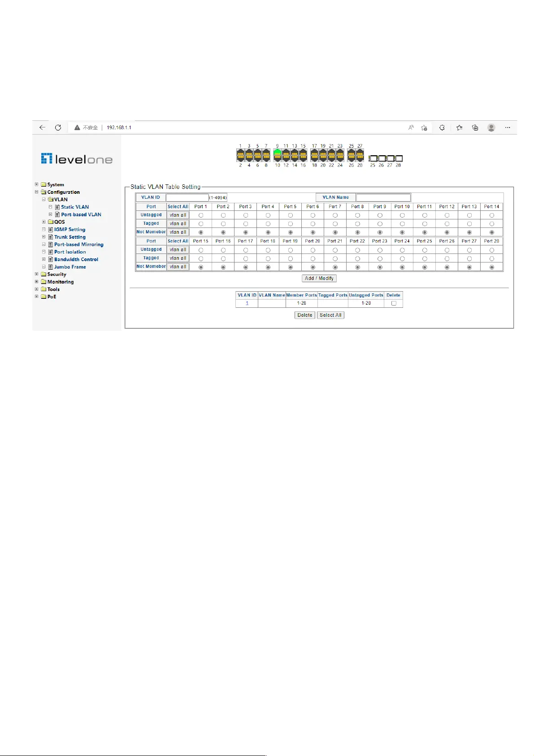Set Port 28 to Untagged

click(492, 250)
